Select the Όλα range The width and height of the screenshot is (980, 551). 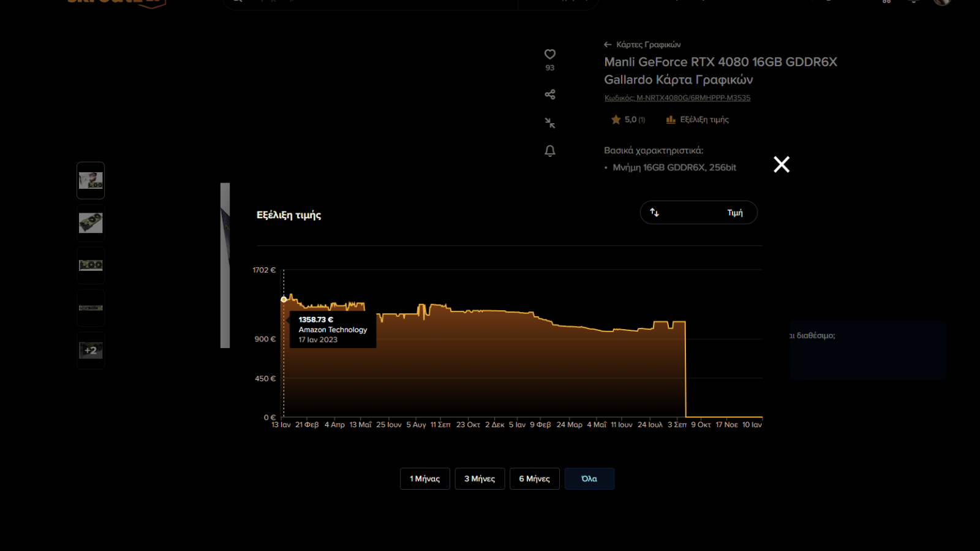click(x=589, y=479)
